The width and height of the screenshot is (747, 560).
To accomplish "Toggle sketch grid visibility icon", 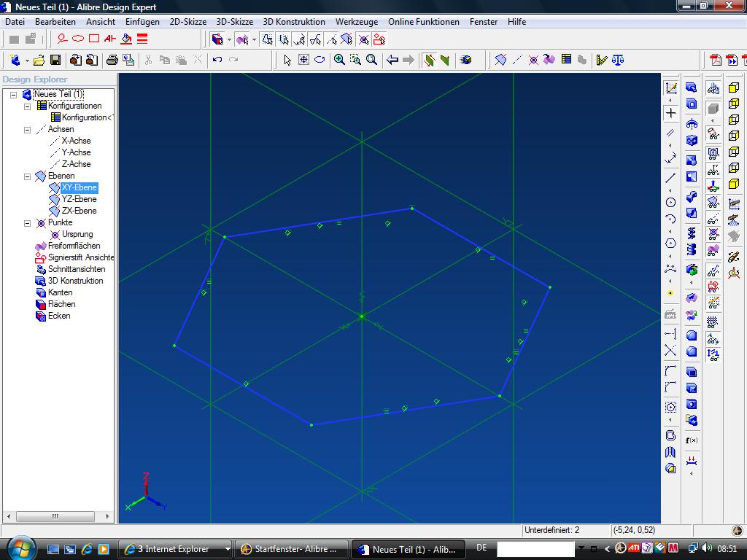I will click(713, 322).
